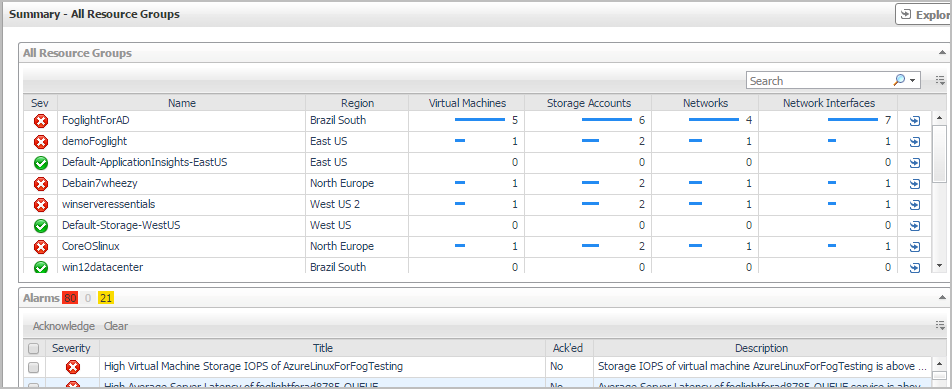Click into the resource groups Search field
Image resolution: width=952 pixels, height=389 pixels.
pos(820,81)
